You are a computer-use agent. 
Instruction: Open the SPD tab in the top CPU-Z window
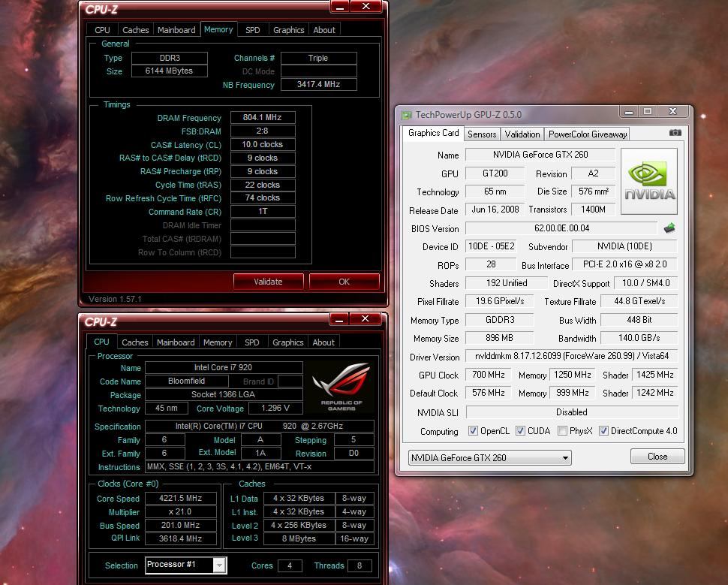coord(253,30)
